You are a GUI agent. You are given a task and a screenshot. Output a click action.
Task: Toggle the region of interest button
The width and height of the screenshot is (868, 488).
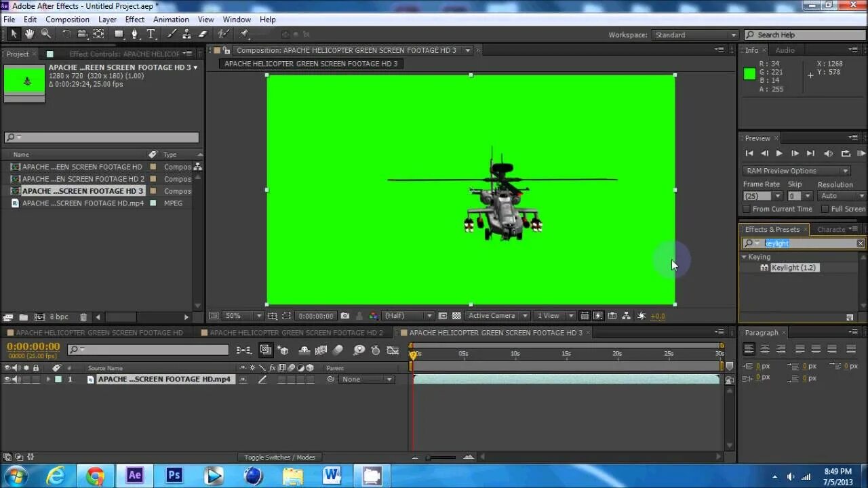(443, 316)
